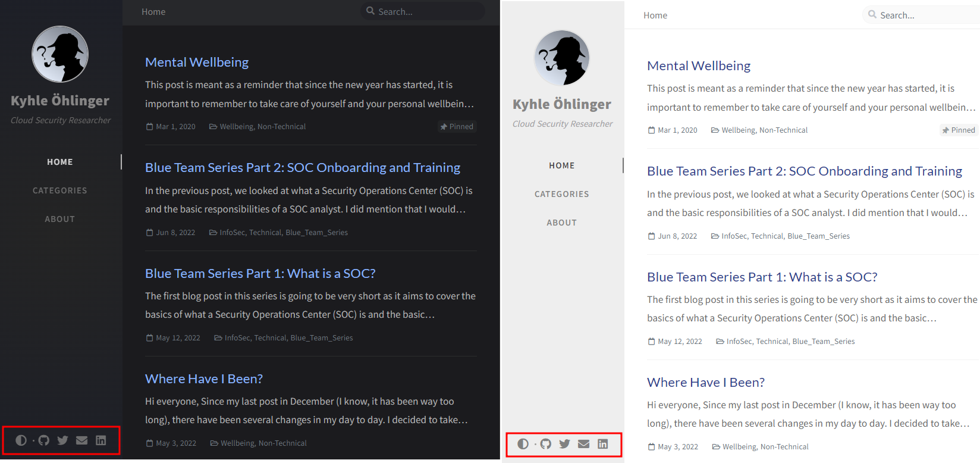This screenshot has width=980, height=463.
Task: Open Twitter icon in the light sidebar
Action: pyautogui.click(x=564, y=444)
